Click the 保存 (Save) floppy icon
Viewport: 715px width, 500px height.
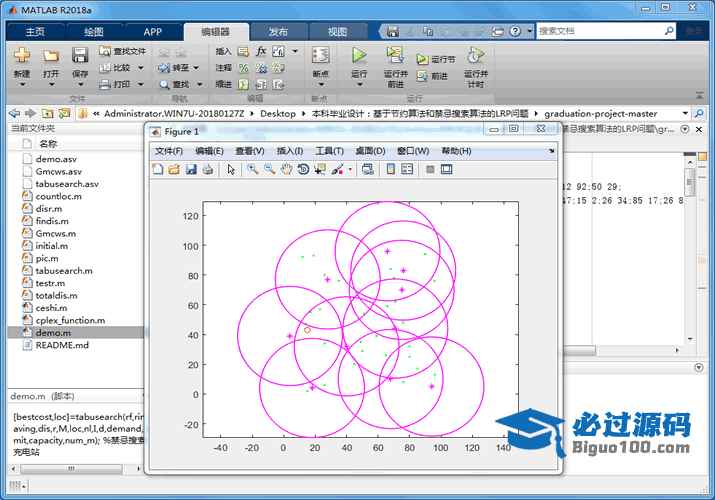pos(80,55)
